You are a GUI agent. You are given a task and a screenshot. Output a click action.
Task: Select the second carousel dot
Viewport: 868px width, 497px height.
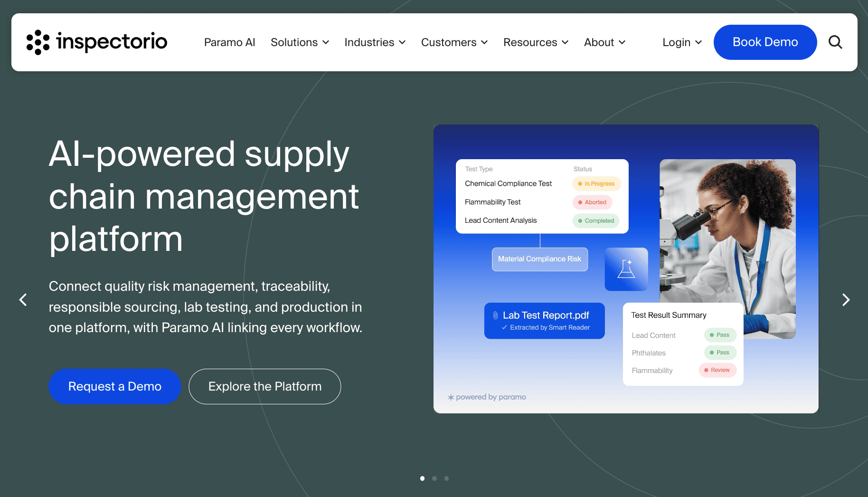(x=434, y=478)
